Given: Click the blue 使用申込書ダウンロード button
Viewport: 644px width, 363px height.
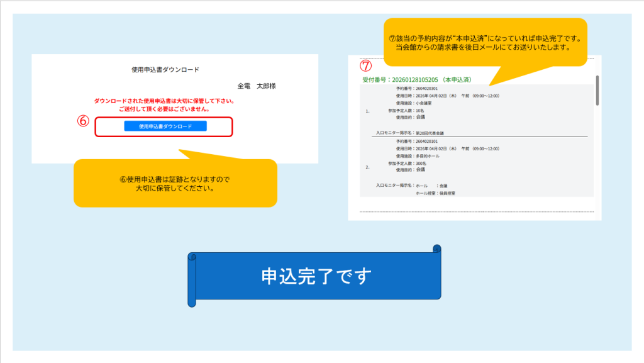Looking at the screenshot, I should tap(165, 126).
